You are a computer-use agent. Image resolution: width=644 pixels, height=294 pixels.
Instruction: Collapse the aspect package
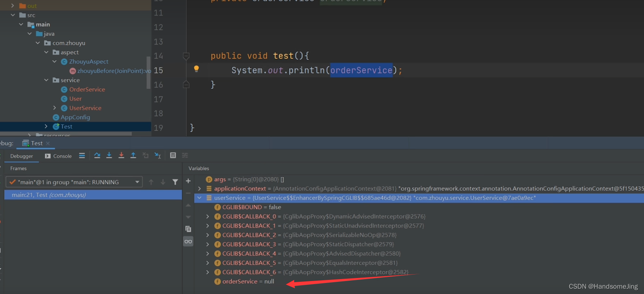46,52
